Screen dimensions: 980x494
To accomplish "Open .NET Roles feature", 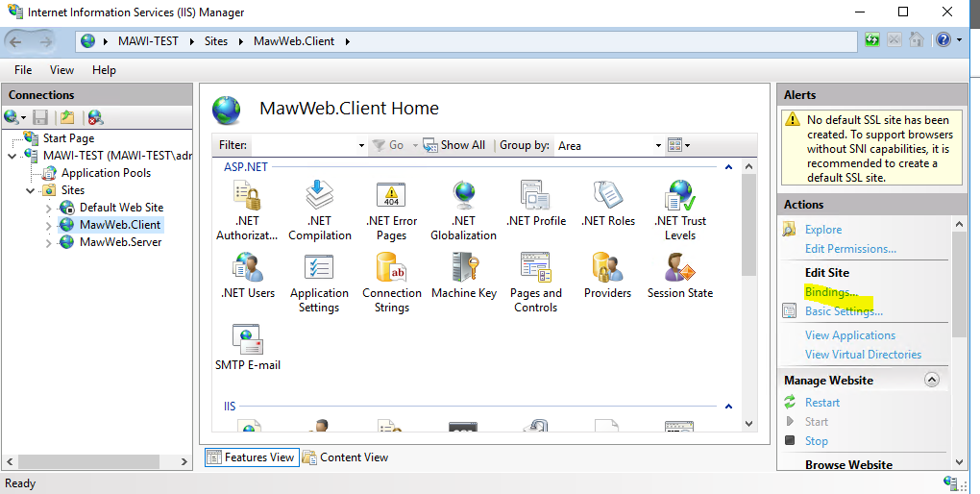I will tap(607, 204).
